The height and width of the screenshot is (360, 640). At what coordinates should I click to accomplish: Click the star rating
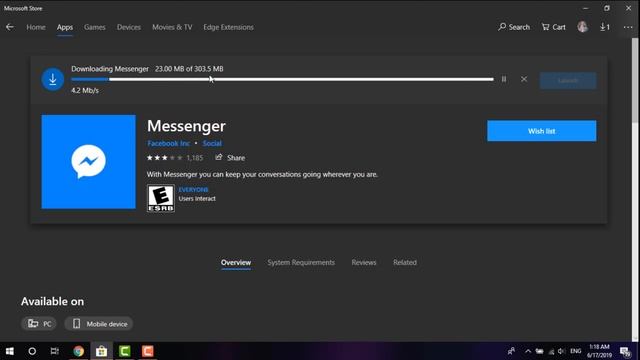coord(164,158)
